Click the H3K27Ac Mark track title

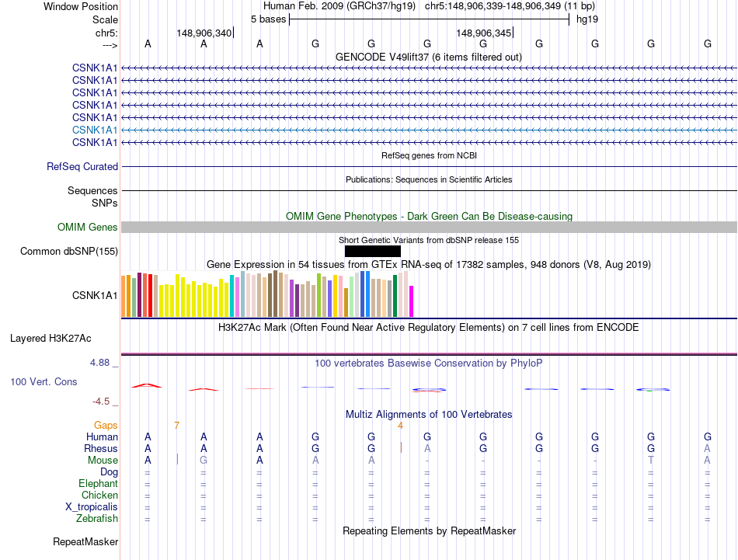point(428,327)
